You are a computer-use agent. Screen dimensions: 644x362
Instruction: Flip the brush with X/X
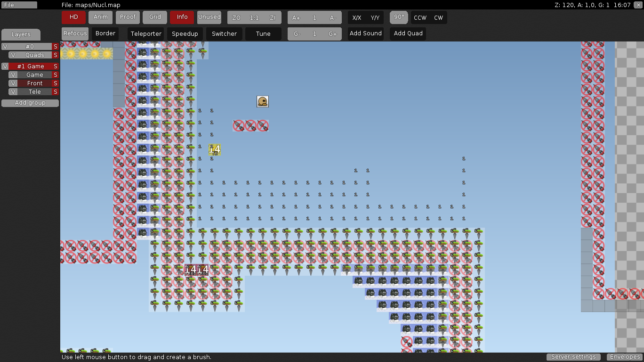[357, 17]
